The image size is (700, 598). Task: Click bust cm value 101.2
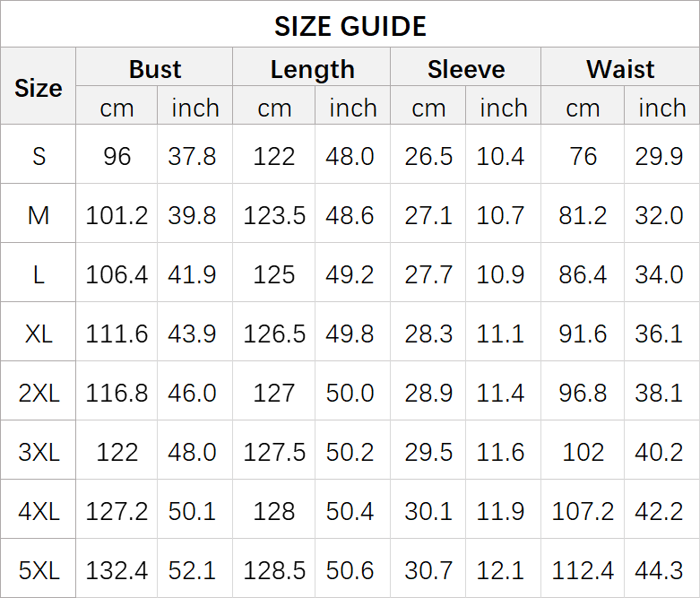117,215
